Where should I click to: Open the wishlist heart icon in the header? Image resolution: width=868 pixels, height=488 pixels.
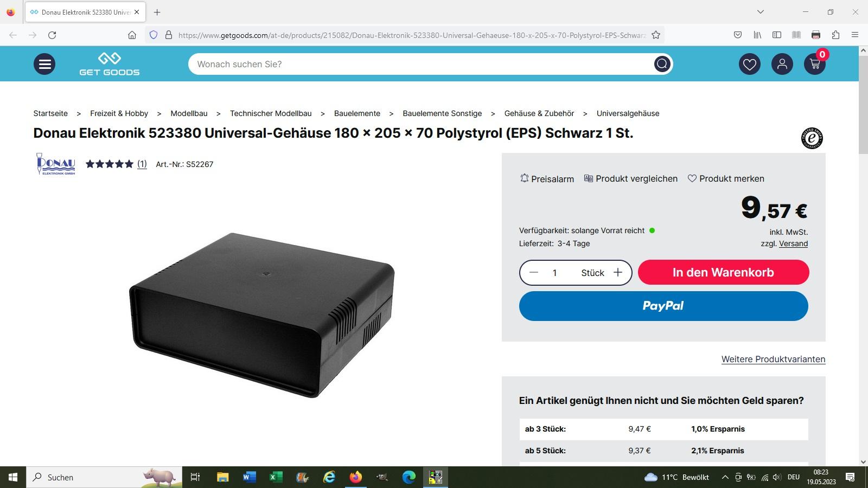point(750,64)
